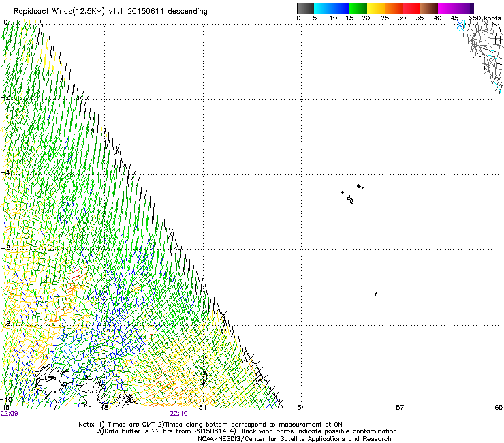Click the "-10" latitude axis label

point(6,400)
